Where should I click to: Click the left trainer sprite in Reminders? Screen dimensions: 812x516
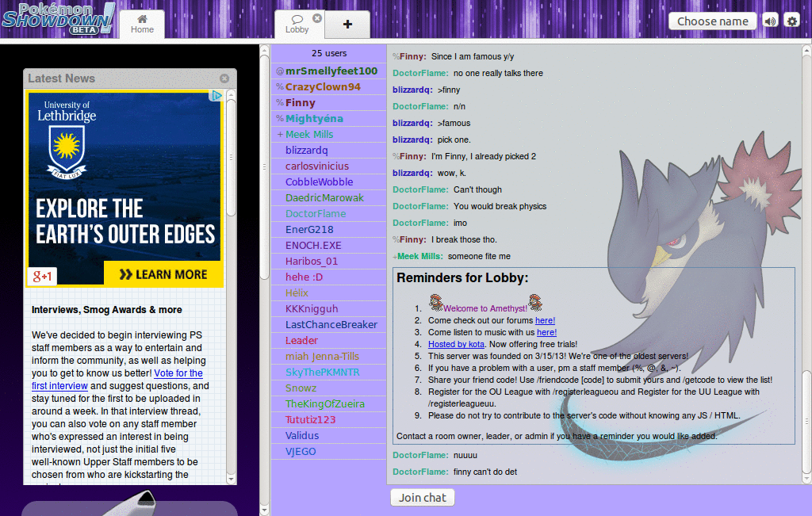pyautogui.click(x=436, y=302)
